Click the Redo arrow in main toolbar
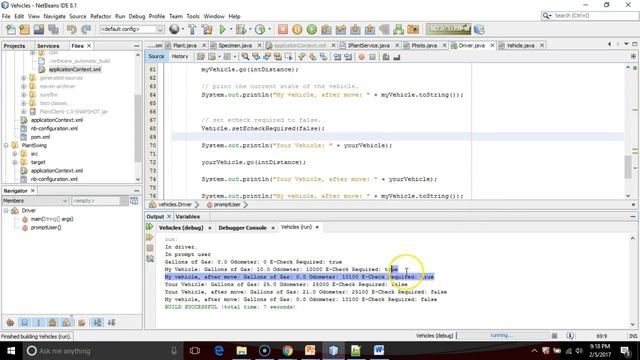This screenshot has width=640, height=360. coord(86,29)
